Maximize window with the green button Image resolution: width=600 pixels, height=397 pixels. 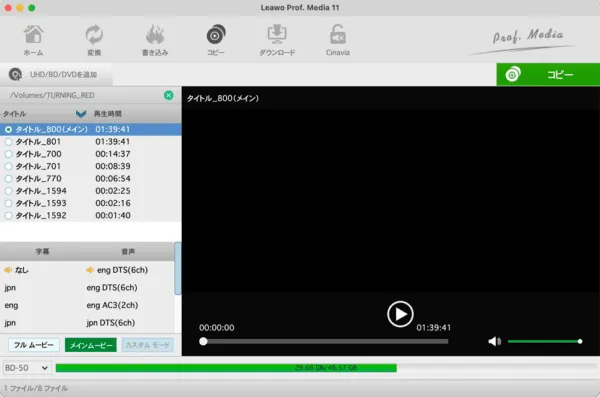pyautogui.click(x=32, y=8)
